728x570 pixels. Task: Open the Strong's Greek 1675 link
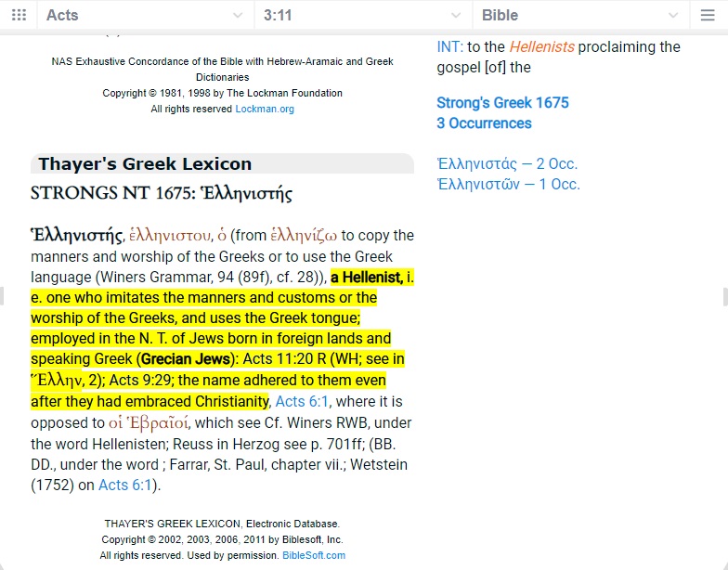(502, 102)
